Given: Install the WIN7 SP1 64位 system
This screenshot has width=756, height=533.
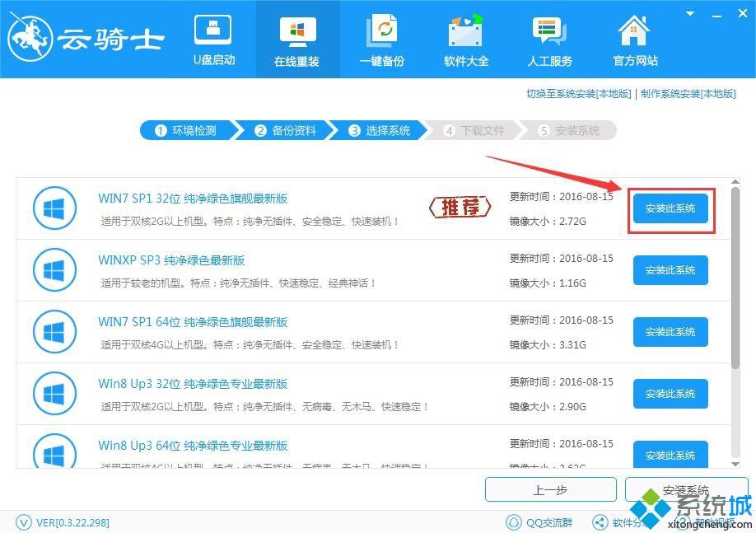Looking at the screenshot, I should click(670, 332).
